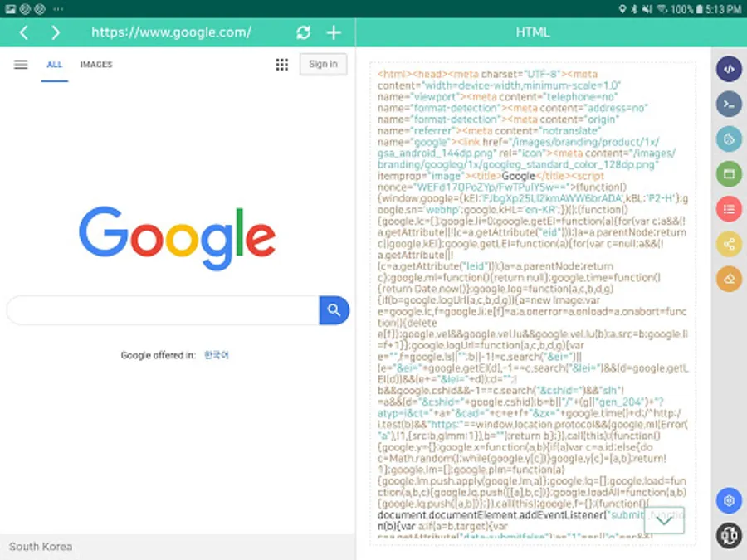Switch to the IMAGES tab
This screenshot has height=560, width=747.
pyautogui.click(x=95, y=64)
